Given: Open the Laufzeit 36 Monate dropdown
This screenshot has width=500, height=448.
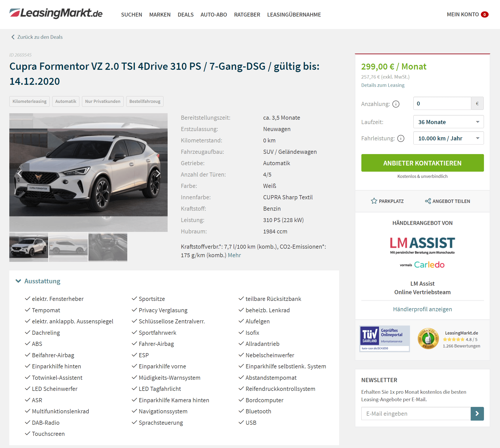Looking at the screenshot, I should pos(449,122).
